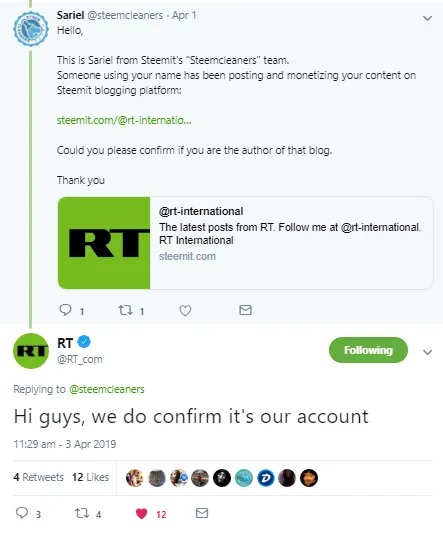The width and height of the screenshot is (443, 536).
Task: Click the reply icon under Sariel's tweet
Action: [x=65, y=310]
